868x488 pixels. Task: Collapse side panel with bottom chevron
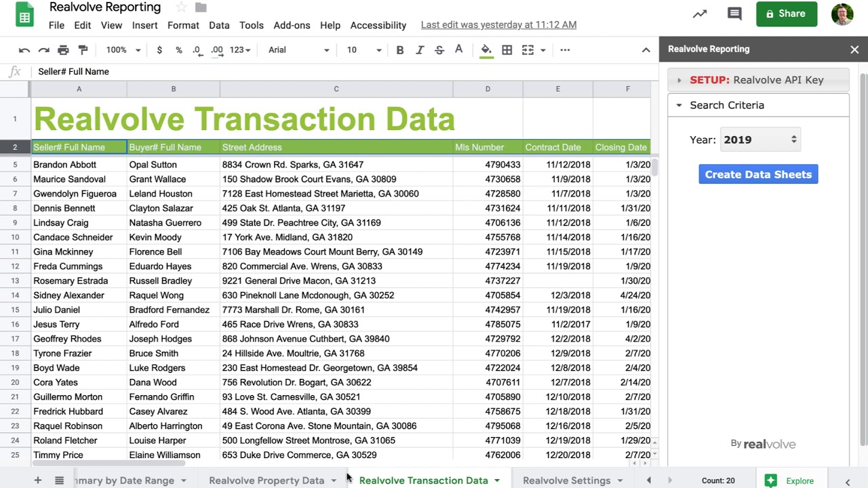tap(848, 481)
